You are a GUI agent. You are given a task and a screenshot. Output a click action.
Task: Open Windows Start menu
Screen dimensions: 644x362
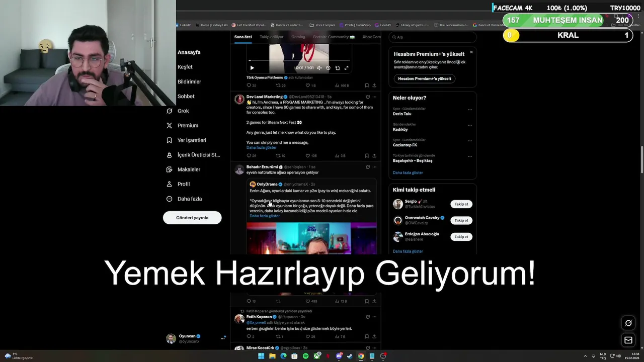pyautogui.click(x=261, y=356)
